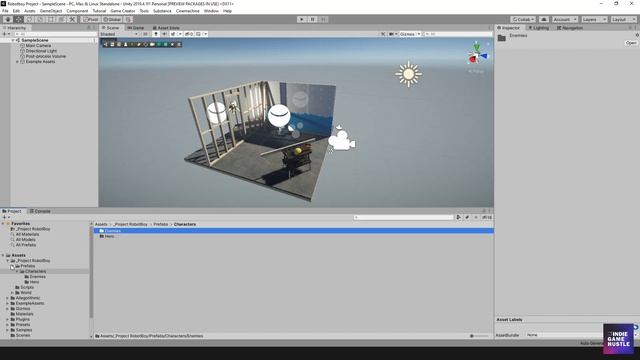Click the Project panel create plus button

(x=5, y=218)
